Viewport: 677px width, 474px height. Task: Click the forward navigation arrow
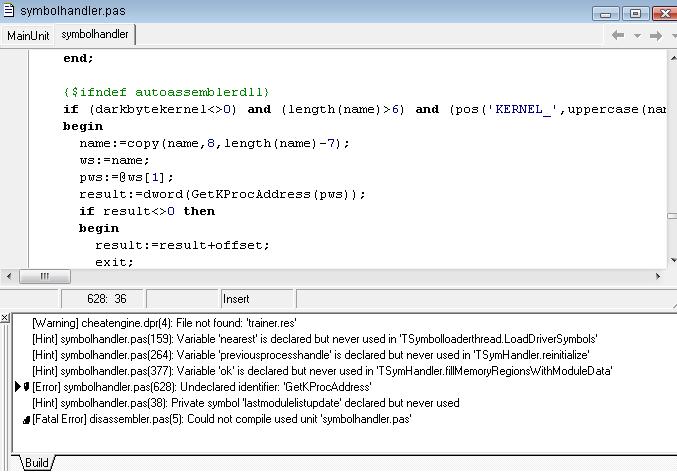click(x=655, y=35)
